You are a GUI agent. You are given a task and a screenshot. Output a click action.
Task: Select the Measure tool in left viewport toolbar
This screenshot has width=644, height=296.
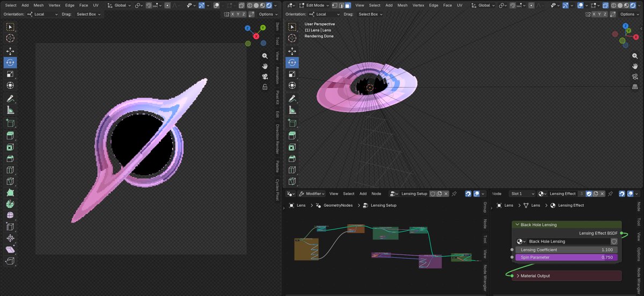[x=10, y=111]
